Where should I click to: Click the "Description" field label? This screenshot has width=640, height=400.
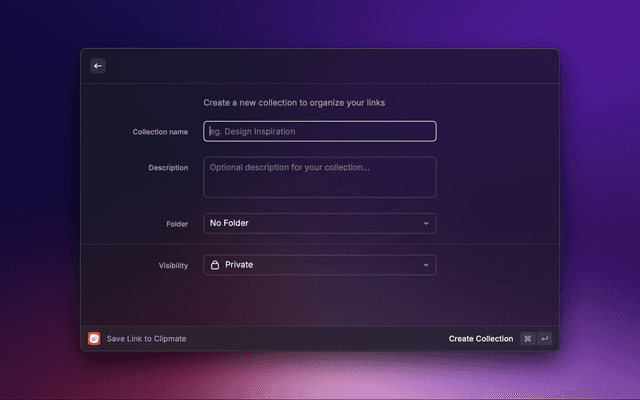click(x=168, y=168)
